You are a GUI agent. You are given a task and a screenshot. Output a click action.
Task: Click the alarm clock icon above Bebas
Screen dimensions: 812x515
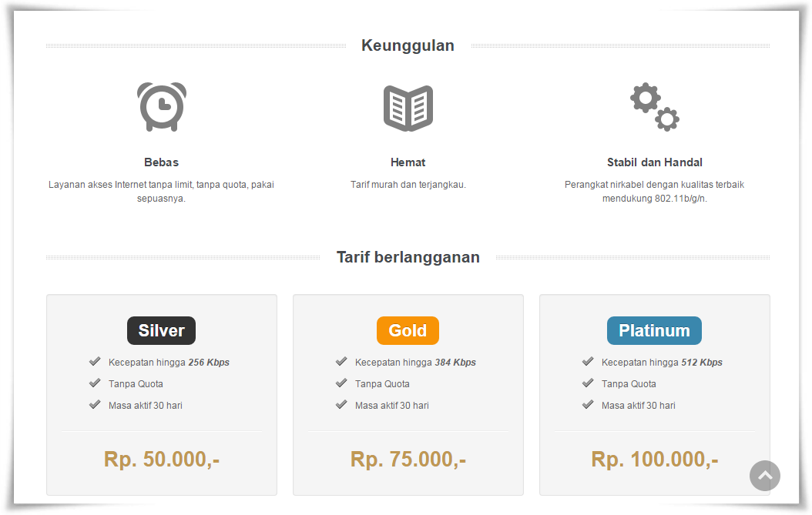tap(162, 107)
